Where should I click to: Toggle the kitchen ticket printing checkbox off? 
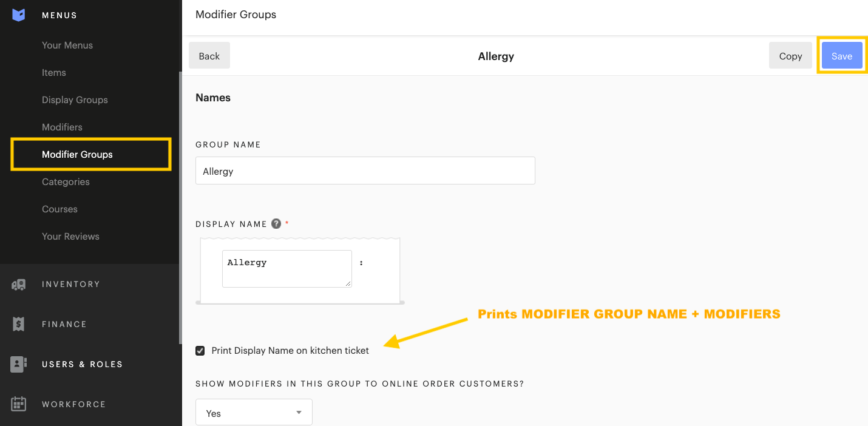pos(200,351)
